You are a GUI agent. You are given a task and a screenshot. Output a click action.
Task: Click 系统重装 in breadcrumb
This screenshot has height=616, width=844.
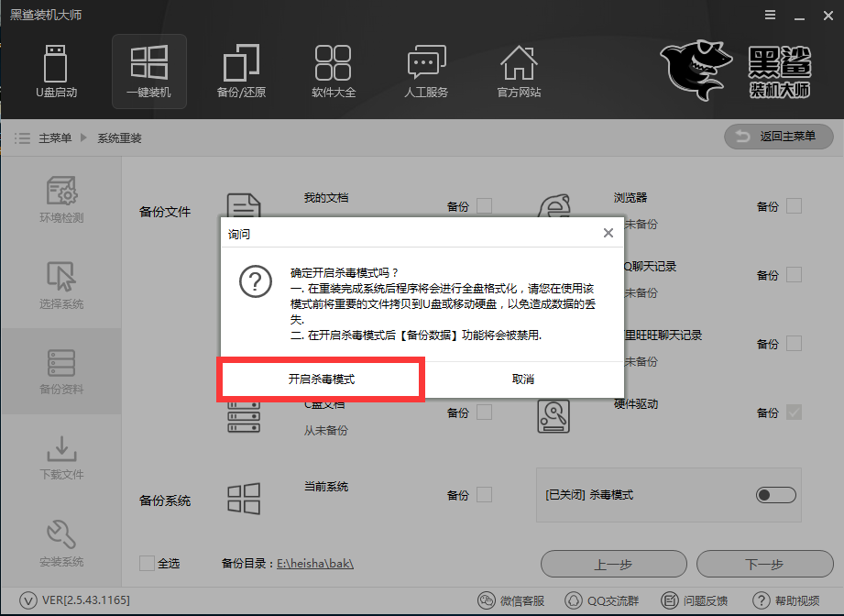[119, 138]
